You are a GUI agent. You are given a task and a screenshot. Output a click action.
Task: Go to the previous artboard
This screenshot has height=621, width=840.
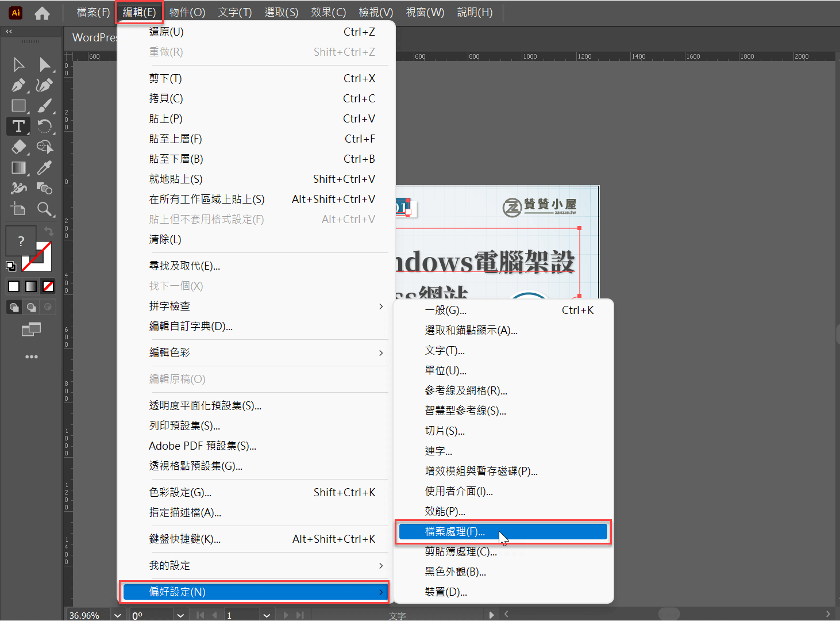pos(215,615)
